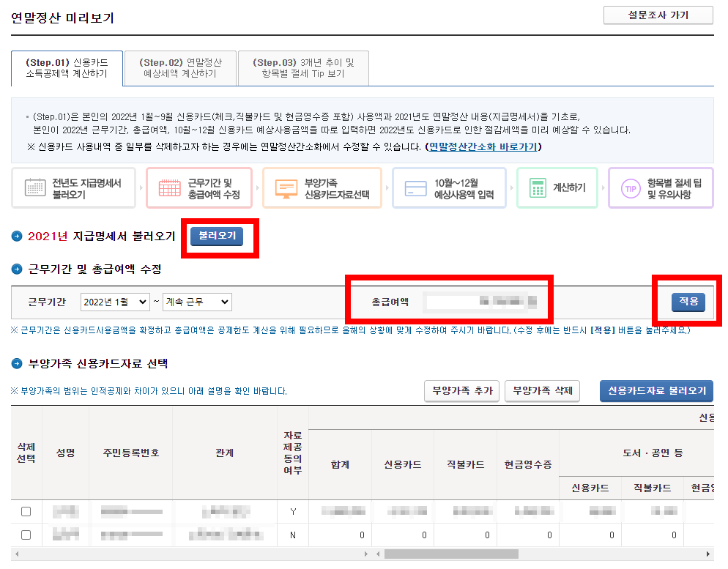Switch to the Step.02 연말정산 예상세액 tab
Screen dimensions: 728x569
click(x=180, y=67)
